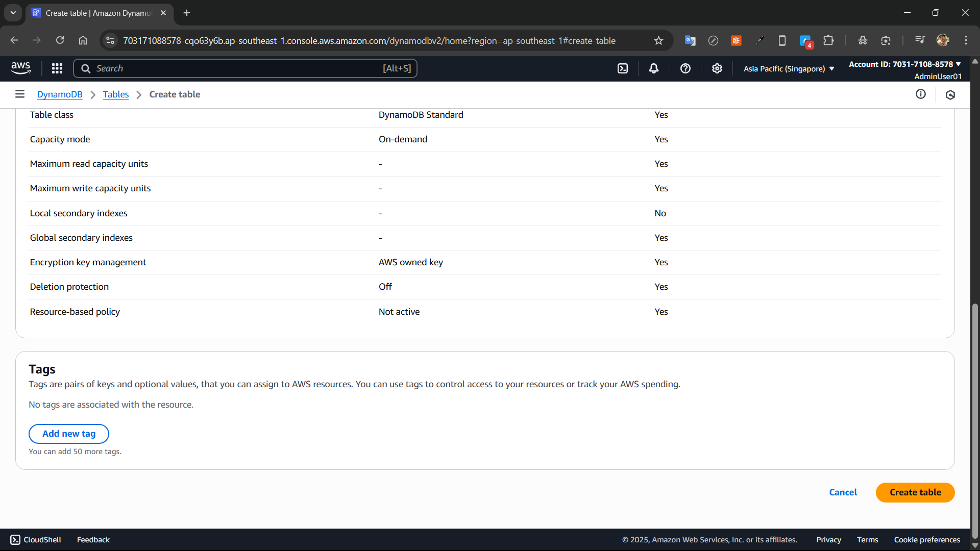Click the orange extension icon in toolbar

coord(736,40)
